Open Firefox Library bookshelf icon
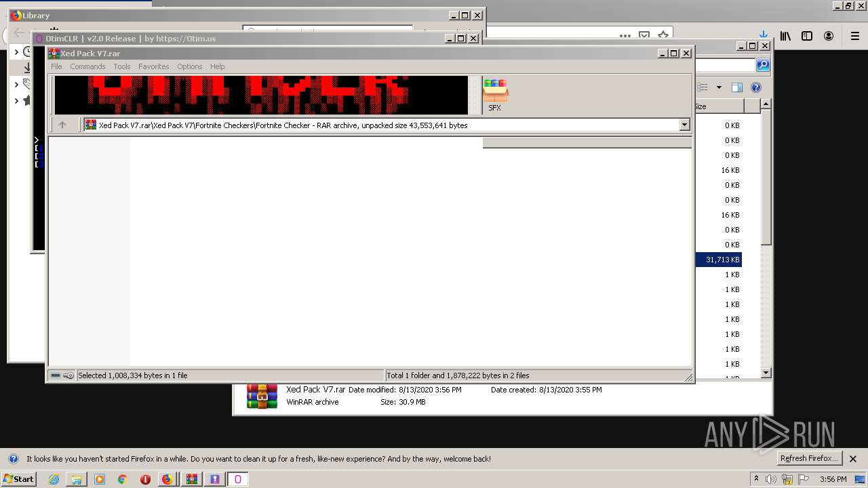The height and width of the screenshot is (488, 868). tap(785, 36)
